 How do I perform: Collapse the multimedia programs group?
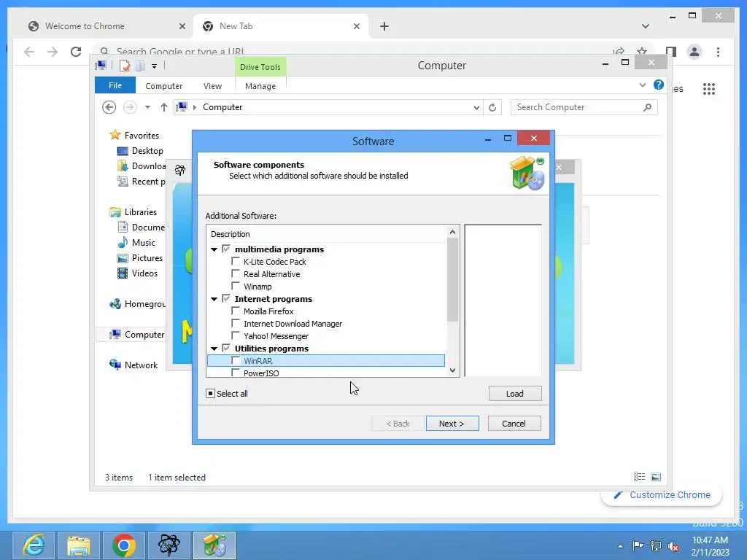point(214,249)
